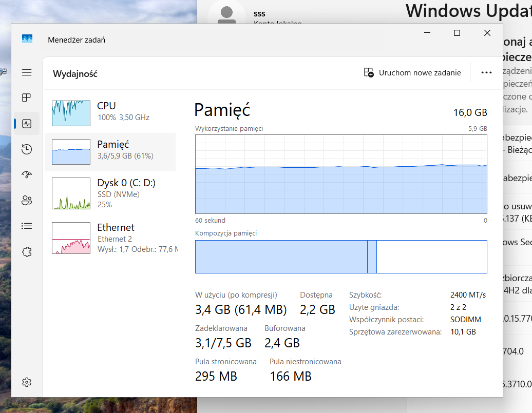Open the Services puzzle-piece icon
The width and height of the screenshot is (532, 413).
27,251
